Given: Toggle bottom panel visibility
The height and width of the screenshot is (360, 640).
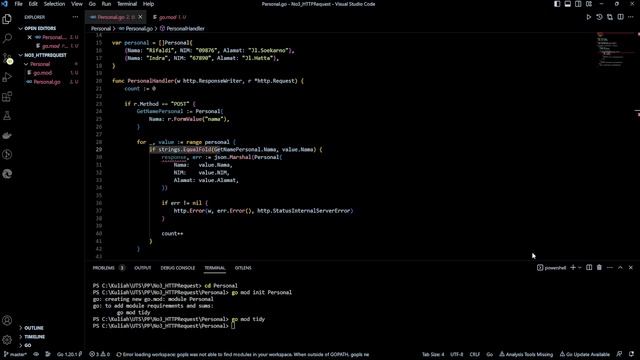Looking at the screenshot, I should pos(568,4).
